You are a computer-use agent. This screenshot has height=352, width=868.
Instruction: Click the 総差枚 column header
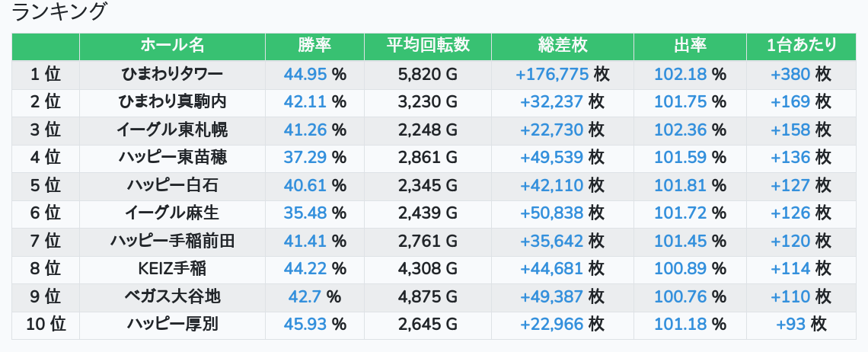click(x=562, y=46)
